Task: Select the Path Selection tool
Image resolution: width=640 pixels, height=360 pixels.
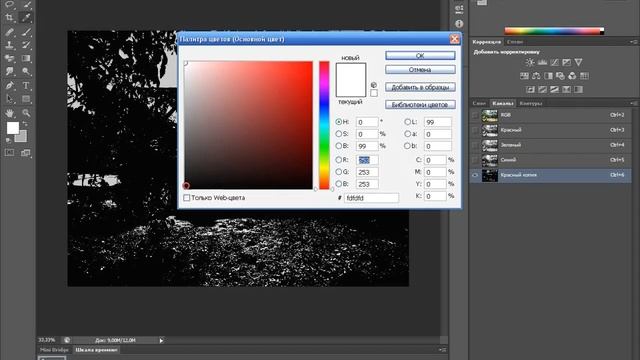Action: pyautogui.click(x=9, y=99)
